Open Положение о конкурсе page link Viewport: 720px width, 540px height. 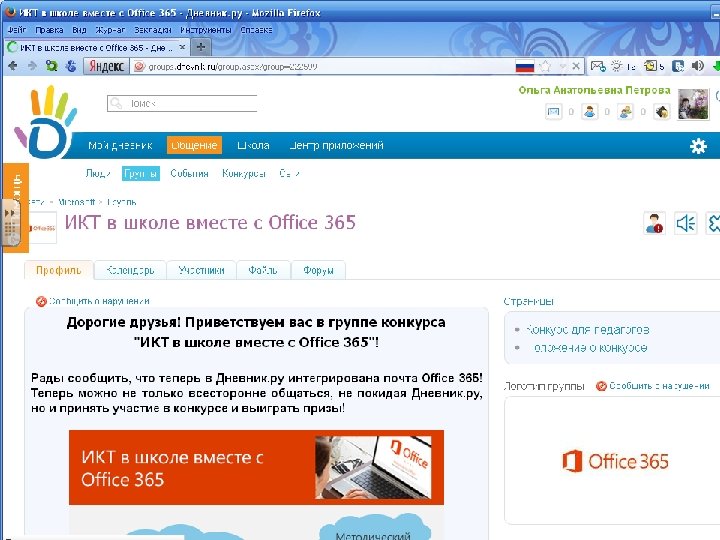[591, 348]
